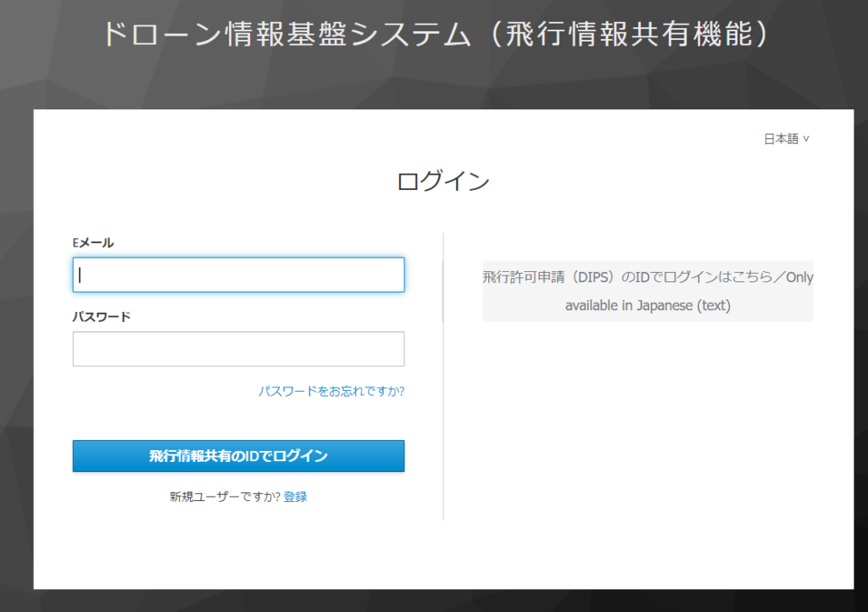This screenshot has width=868, height=612.
Task: Focus the パスワード input field
Action: [x=238, y=349]
